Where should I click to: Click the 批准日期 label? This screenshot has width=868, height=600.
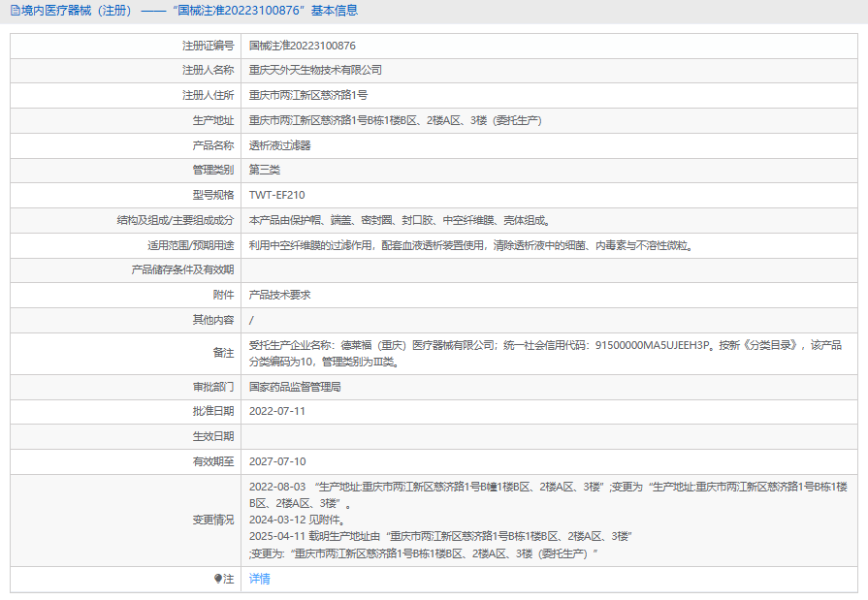tap(213, 411)
